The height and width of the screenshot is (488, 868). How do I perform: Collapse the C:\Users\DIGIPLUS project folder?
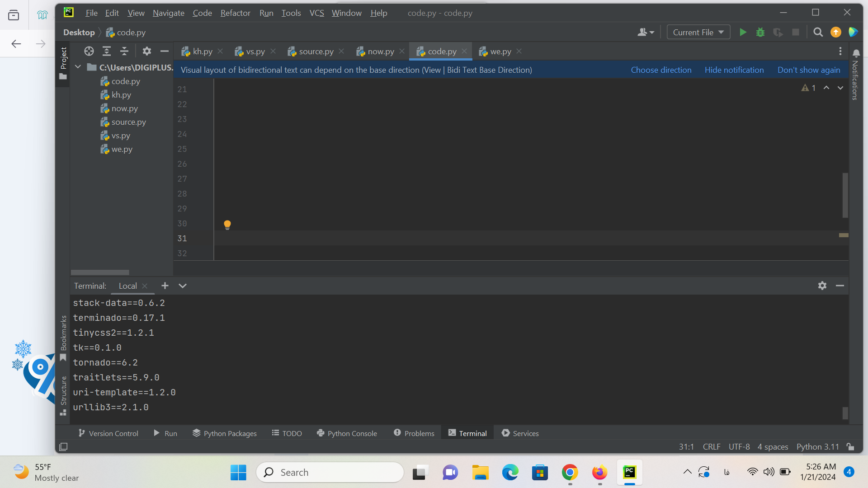click(x=78, y=67)
